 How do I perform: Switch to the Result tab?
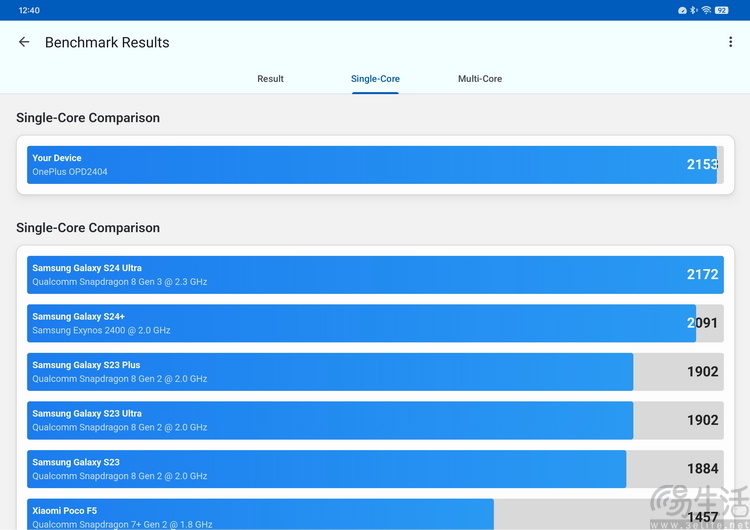point(270,79)
